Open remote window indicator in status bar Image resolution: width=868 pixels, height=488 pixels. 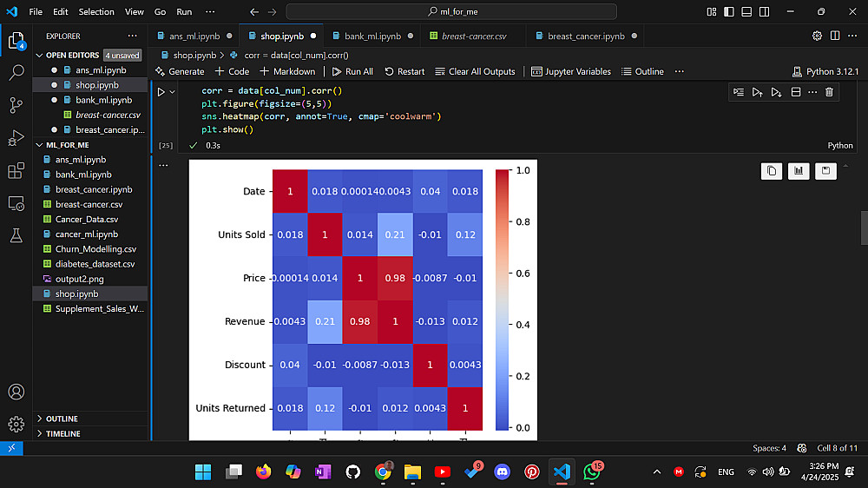(11, 448)
